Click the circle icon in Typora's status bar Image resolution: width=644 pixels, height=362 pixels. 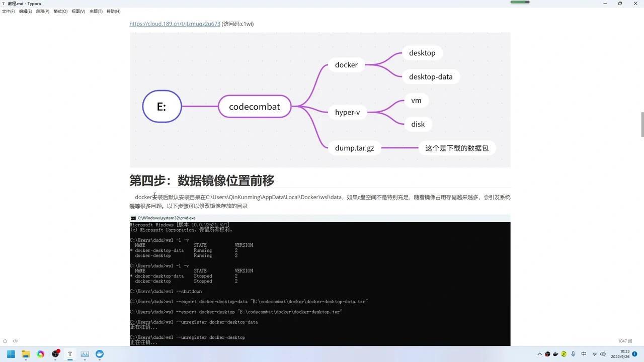pos(5,341)
